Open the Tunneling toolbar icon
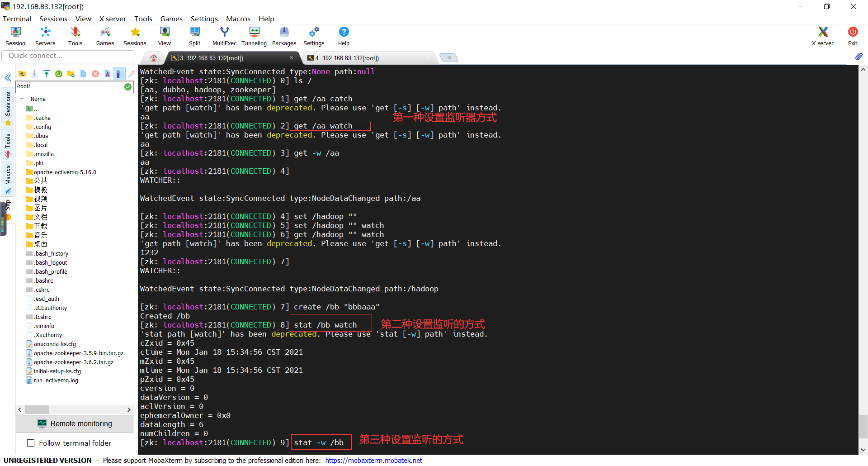The image size is (868, 466). click(x=254, y=36)
